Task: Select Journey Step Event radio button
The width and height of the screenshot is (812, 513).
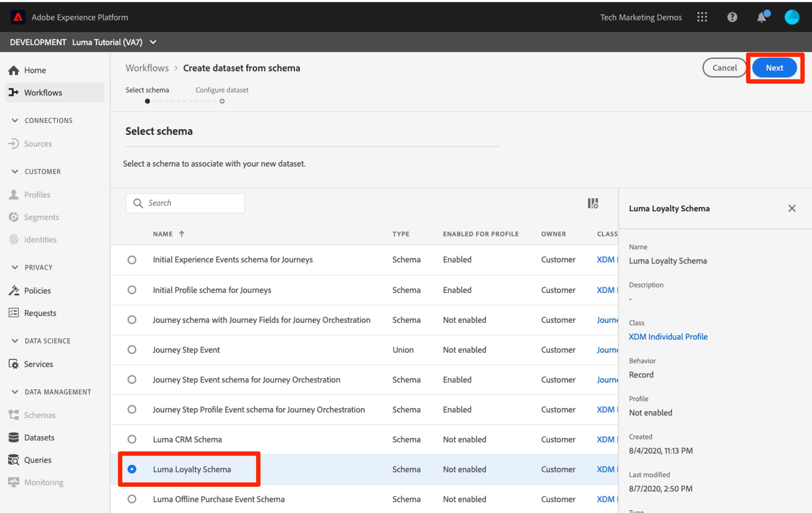Action: pyautogui.click(x=132, y=350)
